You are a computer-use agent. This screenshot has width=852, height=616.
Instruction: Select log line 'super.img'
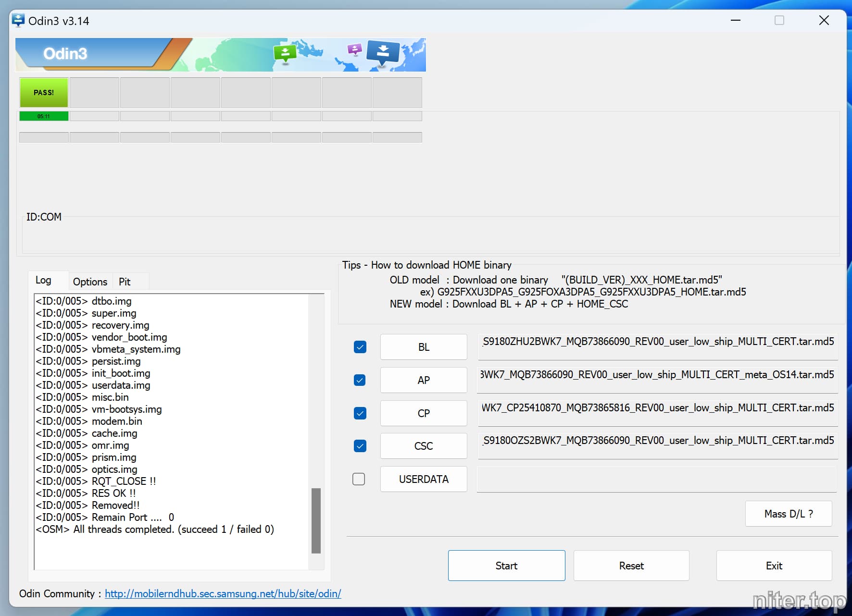click(x=86, y=313)
